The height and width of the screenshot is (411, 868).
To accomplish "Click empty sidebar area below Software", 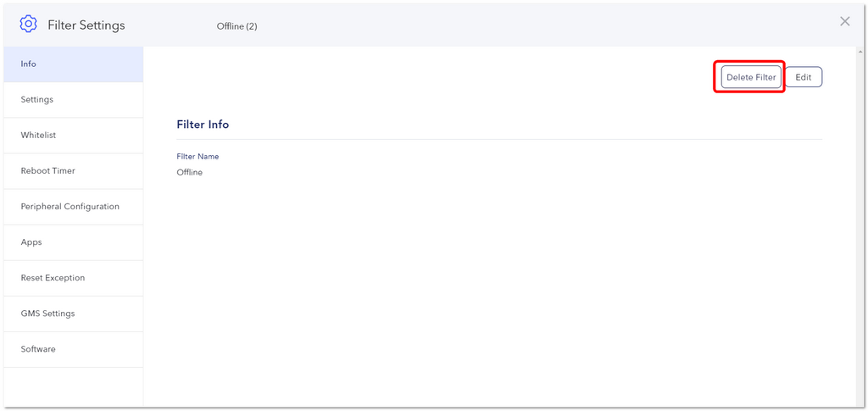I will (73, 387).
